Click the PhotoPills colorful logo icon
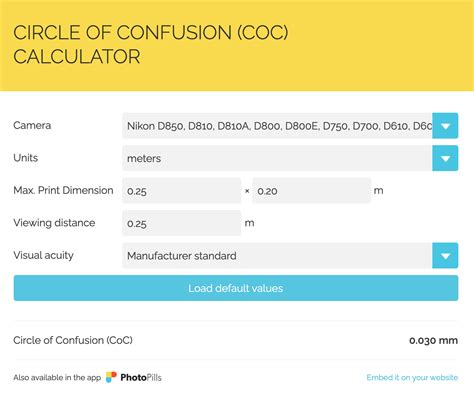Image resolution: width=474 pixels, height=413 pixels. (111, 377)
